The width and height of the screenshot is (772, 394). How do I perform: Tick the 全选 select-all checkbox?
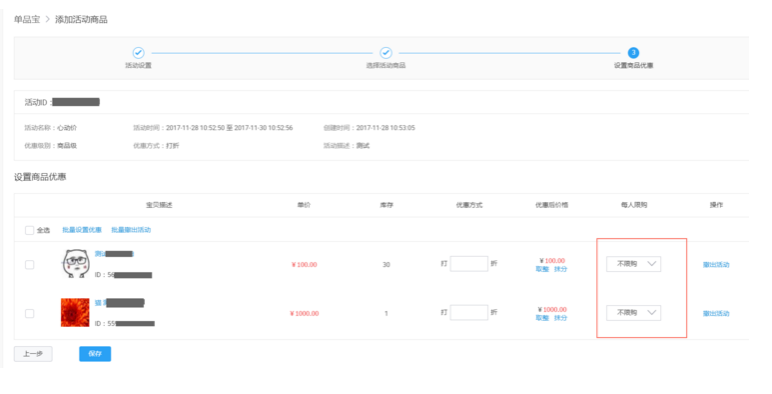pyautogui.click(x=30, y=230)
